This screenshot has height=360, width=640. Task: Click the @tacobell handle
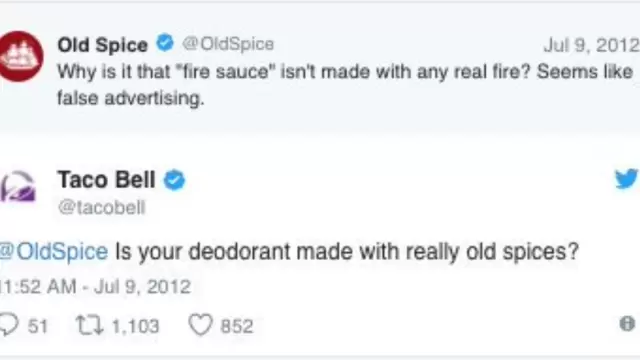pyautogui.click(x=102, y=207)
